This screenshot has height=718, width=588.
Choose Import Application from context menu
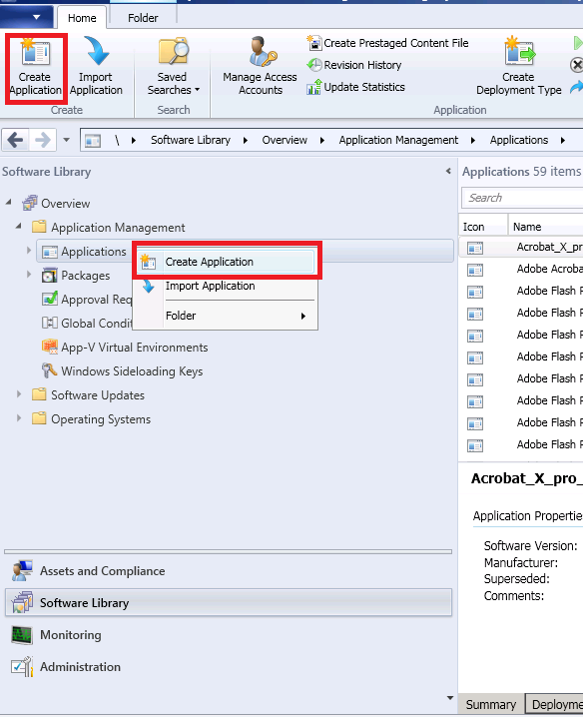click(x=227, y=286)
